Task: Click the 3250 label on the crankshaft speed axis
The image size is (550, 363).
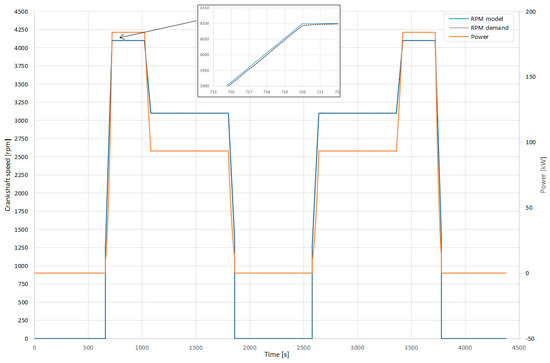Action: point(21,102)
